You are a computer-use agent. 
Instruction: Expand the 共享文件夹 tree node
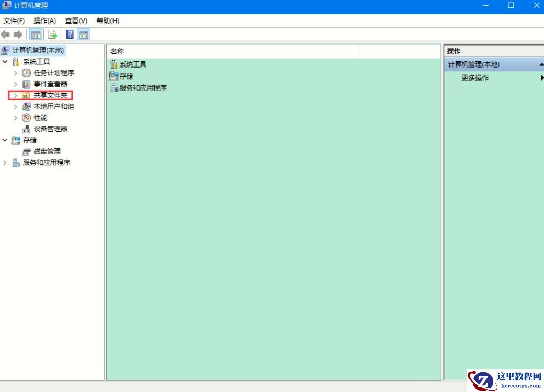[15, 95]
